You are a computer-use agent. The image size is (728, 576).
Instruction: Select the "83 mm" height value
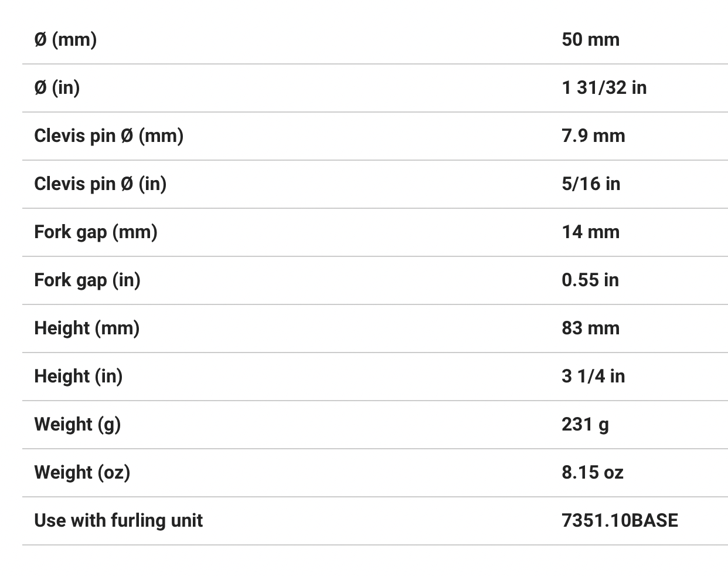[590, 328]
